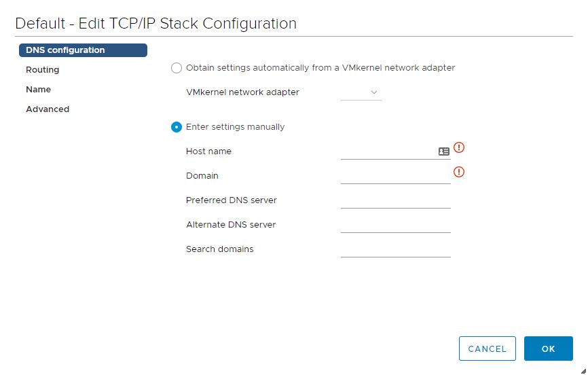Focus the Domain input field
Image resolution: width=588 pixels, height=375 pixels.
point(396,176)
